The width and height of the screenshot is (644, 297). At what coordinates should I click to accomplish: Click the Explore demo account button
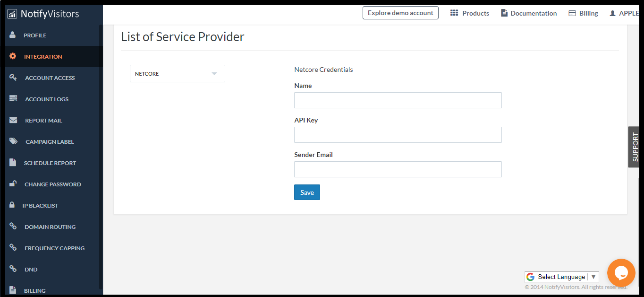pyautogui.click(x=400, y=13)
